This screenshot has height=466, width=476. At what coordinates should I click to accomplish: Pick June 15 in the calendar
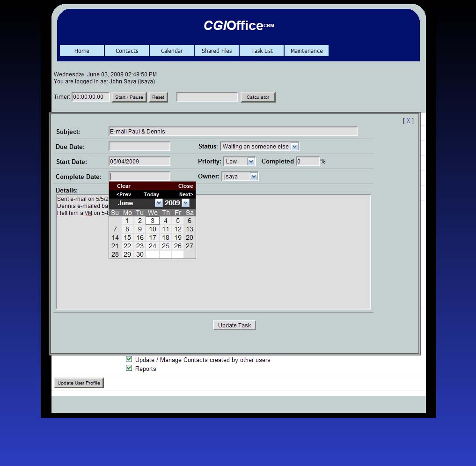click(x=127, y=237)
